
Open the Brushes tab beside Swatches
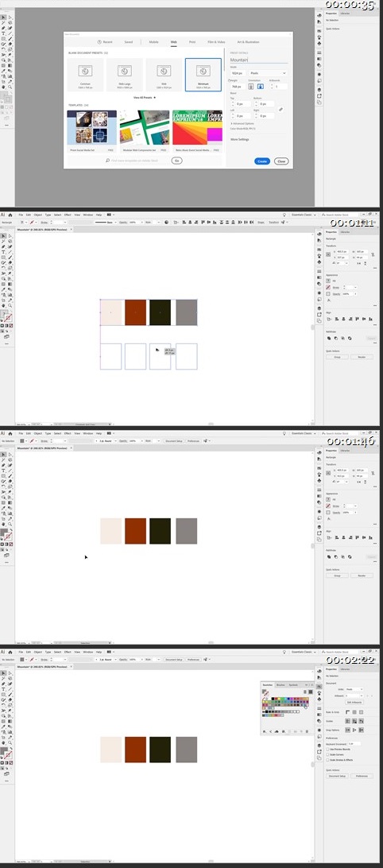(x=280, y=684)
